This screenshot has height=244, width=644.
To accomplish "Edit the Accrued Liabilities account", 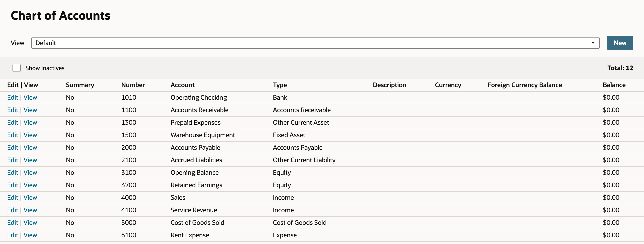I will coord(13,160).
